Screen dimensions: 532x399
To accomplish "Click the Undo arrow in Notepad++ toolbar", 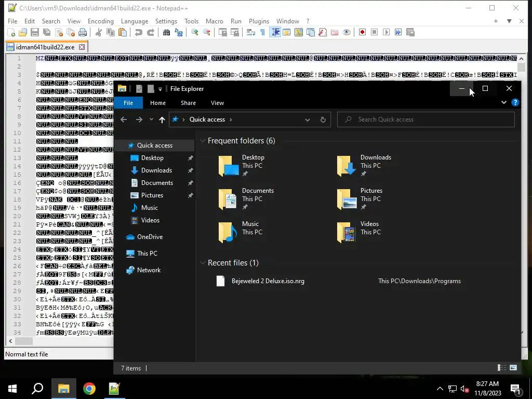I will [138, 32].
